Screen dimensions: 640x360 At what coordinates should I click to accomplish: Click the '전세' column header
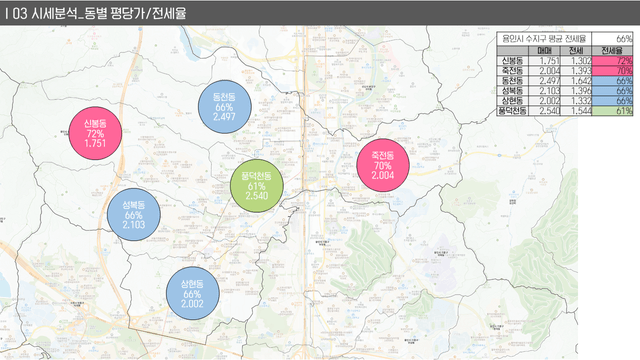pyautogui.click(x=576, y=51)
